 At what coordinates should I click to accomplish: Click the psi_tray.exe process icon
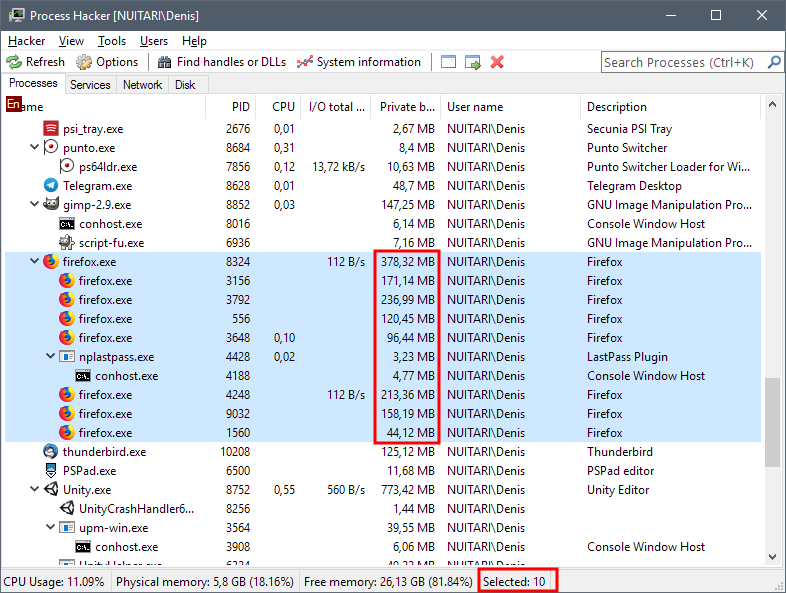[x=51, y=128]
